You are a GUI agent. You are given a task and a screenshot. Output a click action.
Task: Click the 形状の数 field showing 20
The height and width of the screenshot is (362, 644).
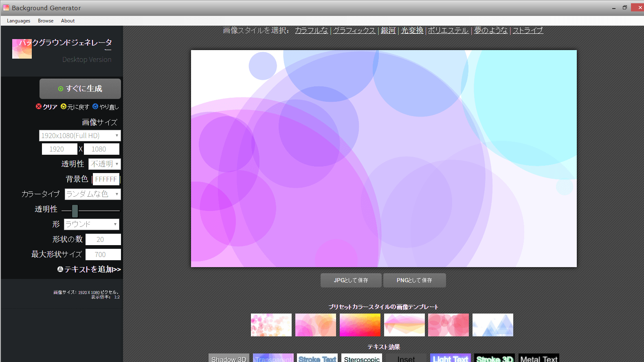pos(103,239)
